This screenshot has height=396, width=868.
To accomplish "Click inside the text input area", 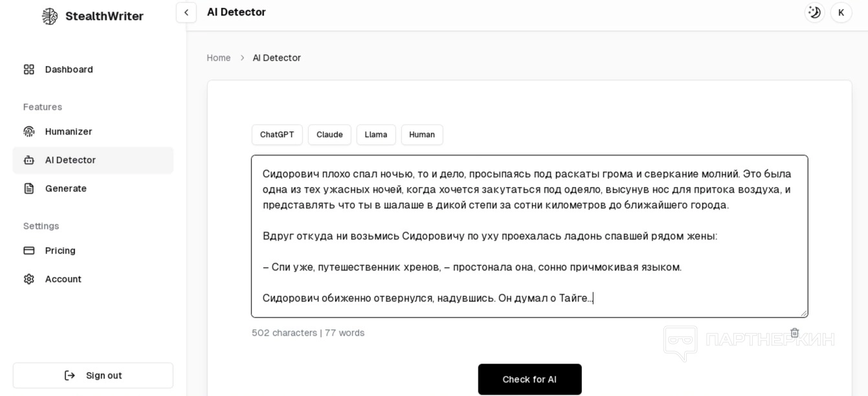I will click(529, 236).
